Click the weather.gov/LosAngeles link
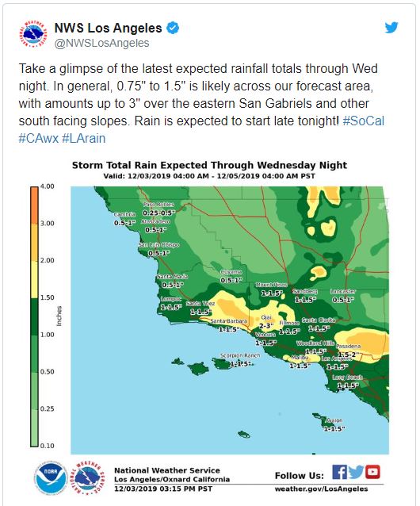420x506 pixels. point(321,489)
